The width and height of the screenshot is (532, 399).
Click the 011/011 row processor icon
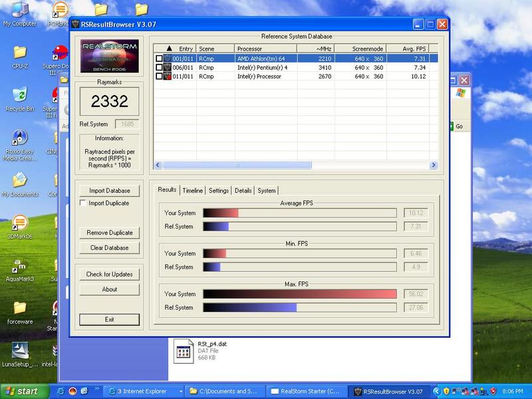[168, 76]
